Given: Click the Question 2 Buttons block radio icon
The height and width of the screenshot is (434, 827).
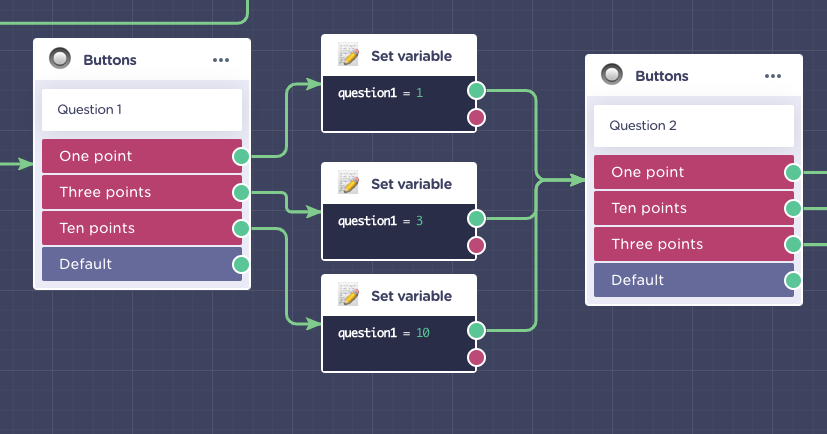Looking at the screenshot, I should (x=612, y=74).
